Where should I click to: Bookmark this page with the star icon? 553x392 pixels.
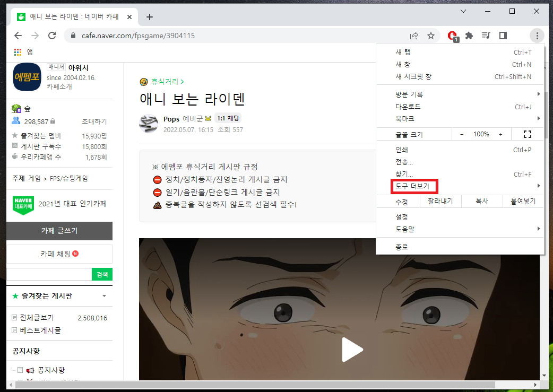click(431, 36)
